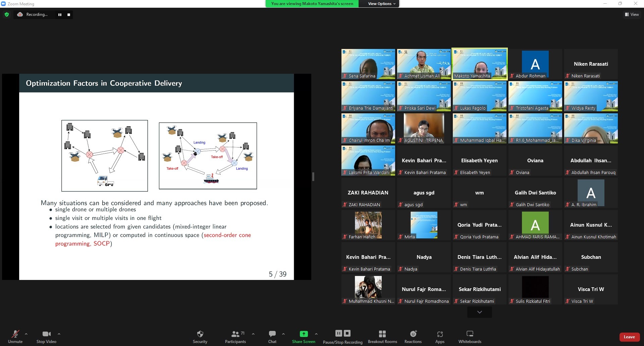The width and height of the screenshot is (644, 346).
Task: Click the green Share Screen icon
Action: click(x=304, y=334)
